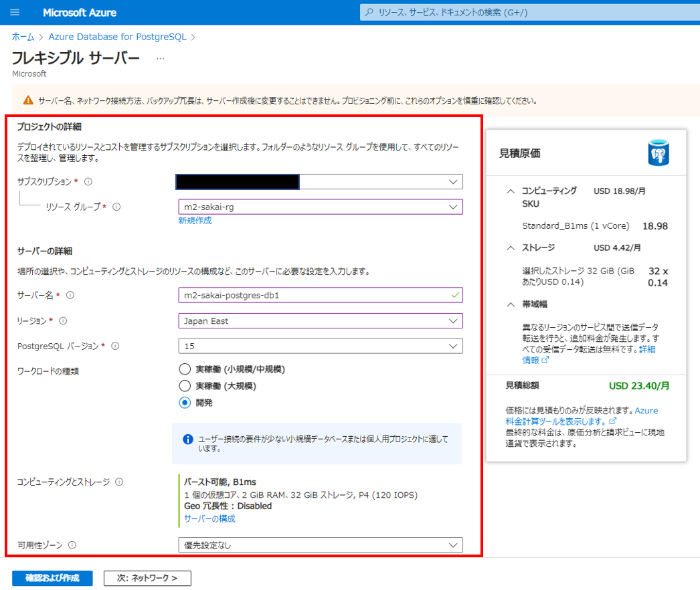Click the server name info icon
This screenshot has width=700, height=590.
point(70,295)
